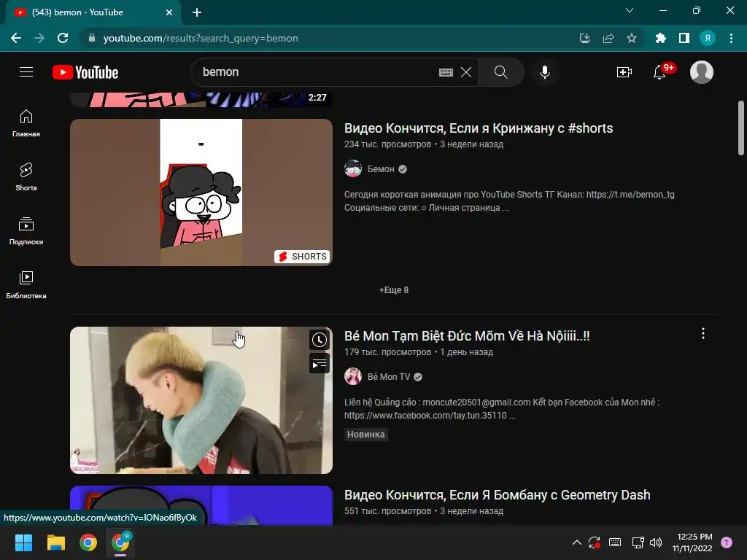Click 2:27 duration video thumbnail
Viewport: 747px width, 560px height.
201,99
